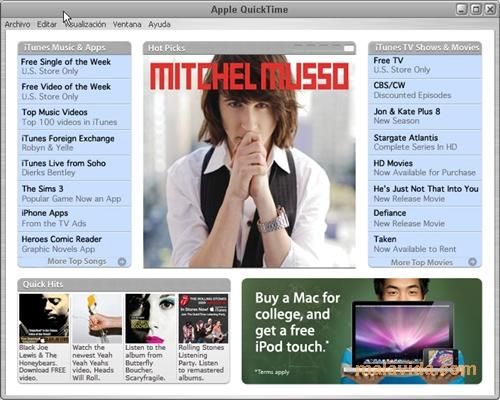The image size is (500, 400).
Task: Maximize the Apple QuickTime window
Action: pyautogui.click(x=476, y=9)
